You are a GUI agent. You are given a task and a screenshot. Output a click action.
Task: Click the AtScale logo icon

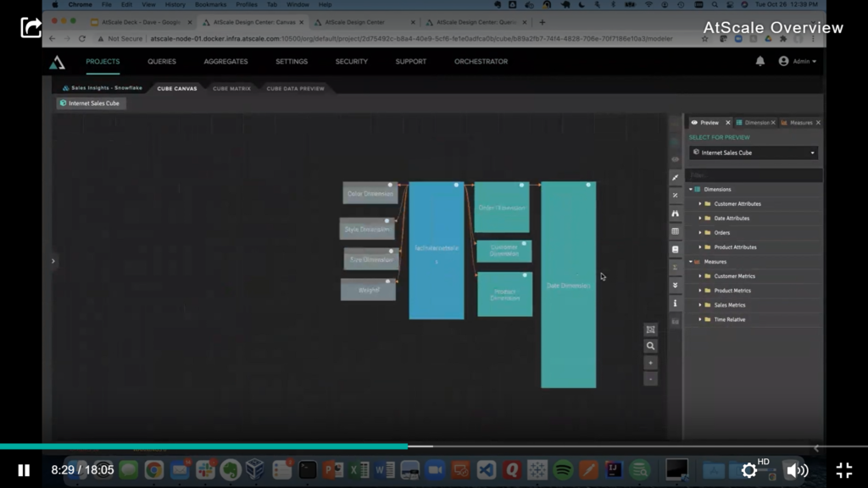[57, 63]
